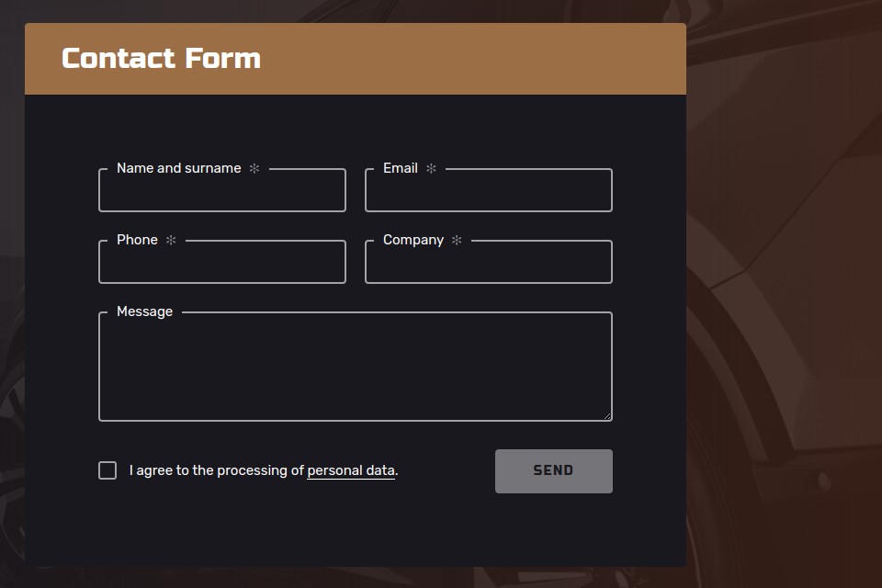The width and height of the screenshot is (882, 588).
Task: Click the 'Name and surname' field label
Action: tap(176, 168)
